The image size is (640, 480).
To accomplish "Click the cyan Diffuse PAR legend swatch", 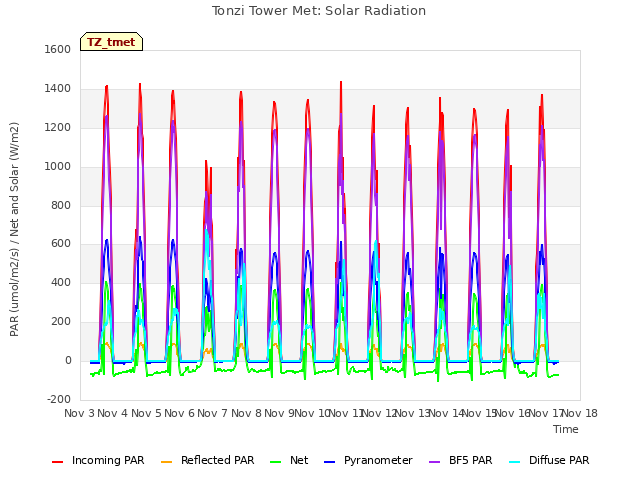I will coord(515,462).
